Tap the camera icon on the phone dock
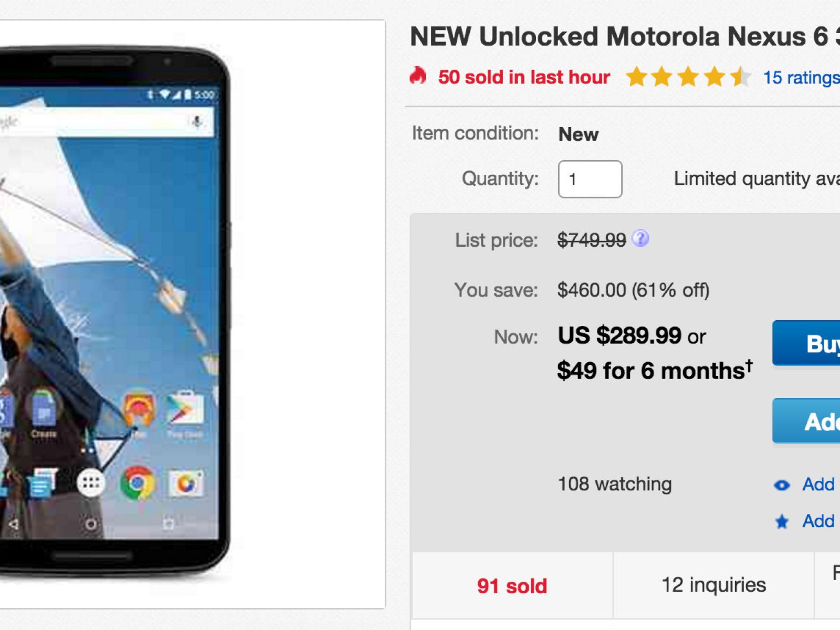Image resolution: width=840 pixels, height=630 pixels. (185, 482)
